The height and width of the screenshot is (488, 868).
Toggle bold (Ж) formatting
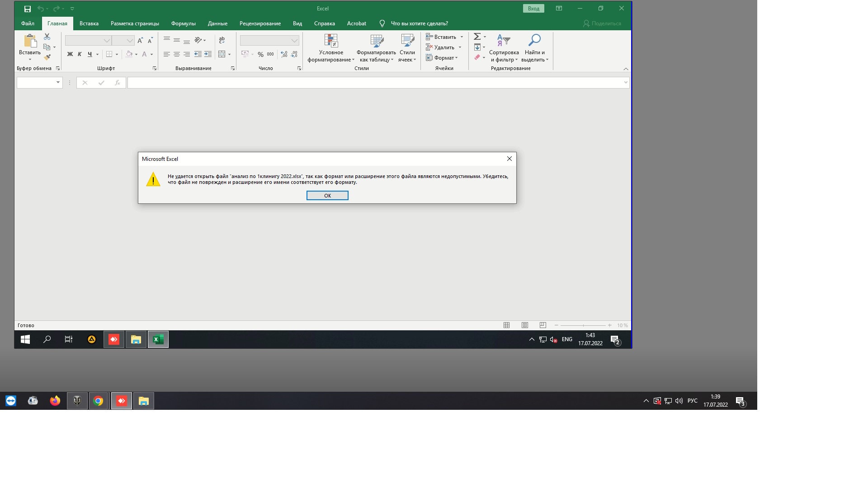70,54
